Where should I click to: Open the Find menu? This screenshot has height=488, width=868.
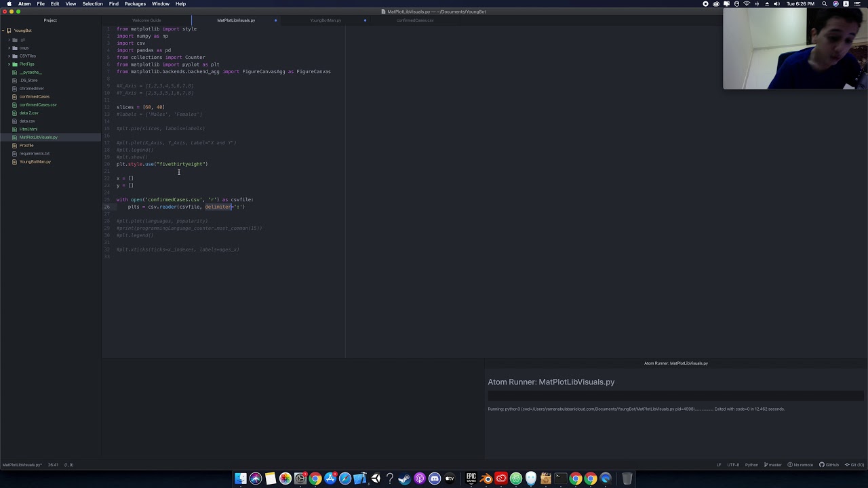(x=114, y=4)
